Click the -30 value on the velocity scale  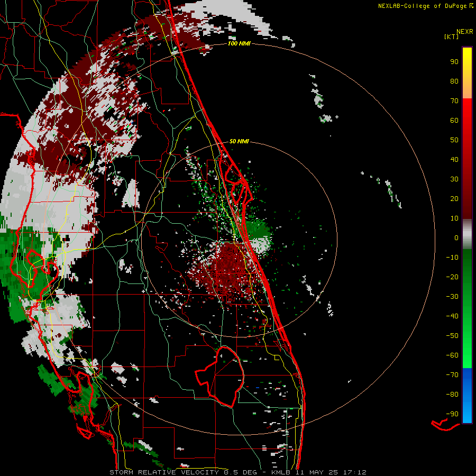pyautogui.click(x=452, y=297)
